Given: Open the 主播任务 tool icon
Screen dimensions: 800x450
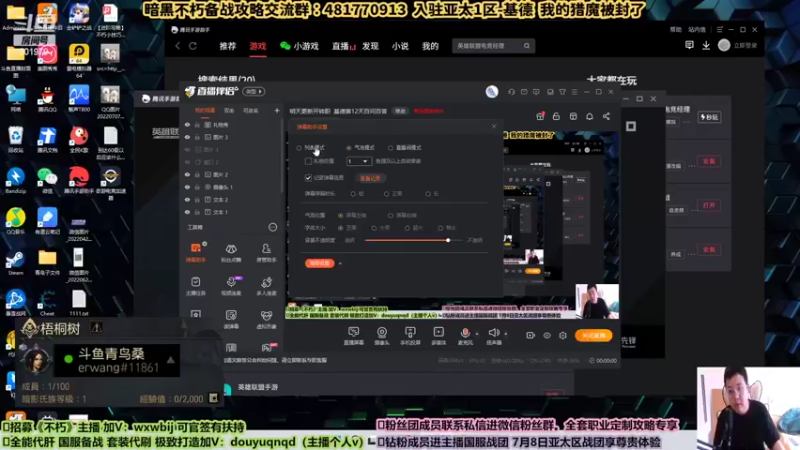Looking at the screenshot, I should coord(195,286).
